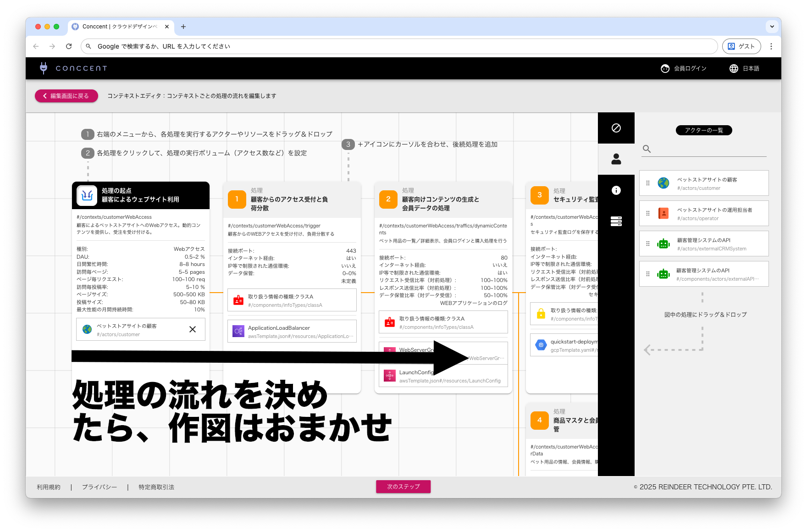807x532 pixels.
Task: Click process 4 商品マスタ header
Action: pos(562,421)
